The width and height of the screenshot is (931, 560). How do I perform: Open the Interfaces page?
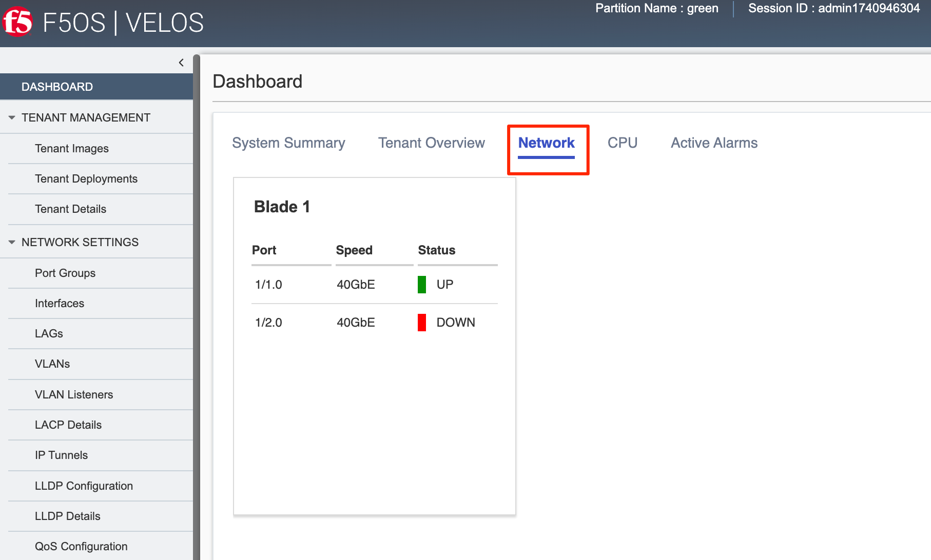[60, 304]
